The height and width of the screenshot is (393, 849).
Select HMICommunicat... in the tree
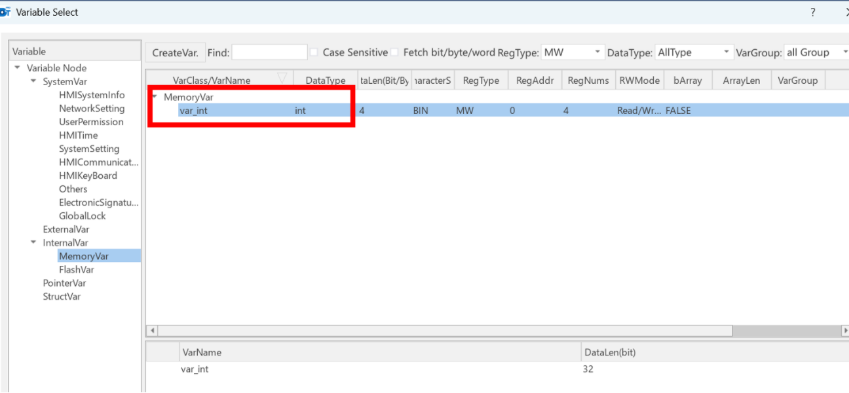click(99, 162)
